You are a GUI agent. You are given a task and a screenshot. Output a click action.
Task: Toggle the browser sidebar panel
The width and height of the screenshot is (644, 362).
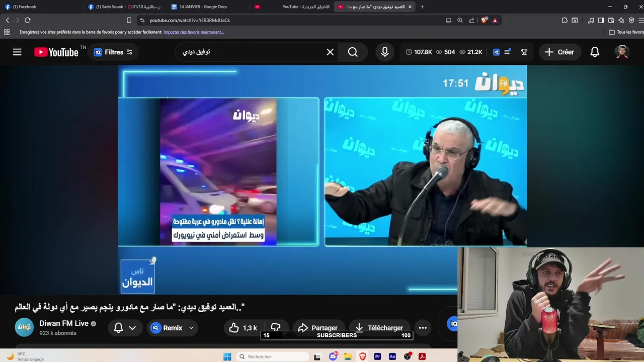click(601, 20)
